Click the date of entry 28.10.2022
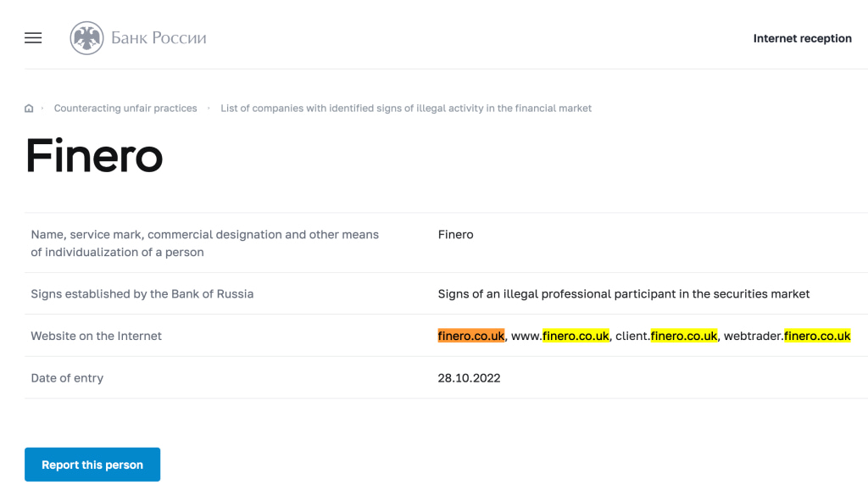The image size is (868, 485). [469, 378]
